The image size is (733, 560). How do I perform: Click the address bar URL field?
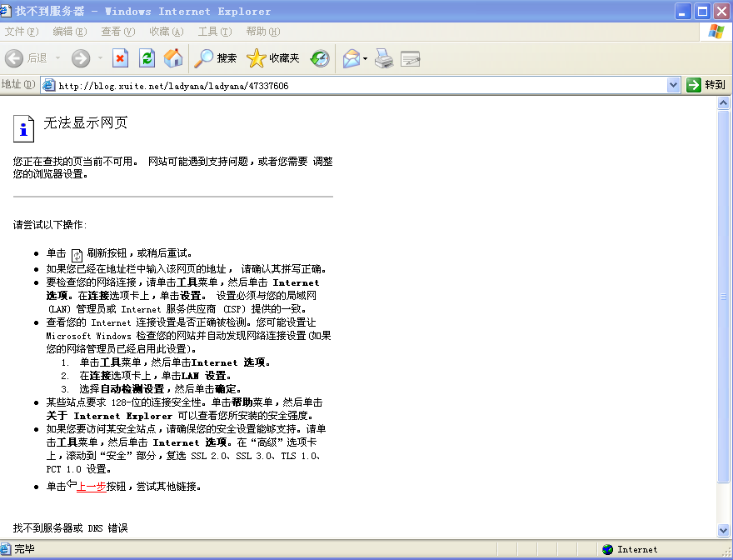click(361, 86)
